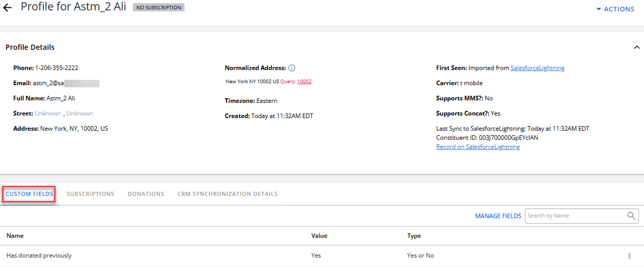
Task: Click the search magnifier icon
Action: pyautogui.click(x=631, y=216)
